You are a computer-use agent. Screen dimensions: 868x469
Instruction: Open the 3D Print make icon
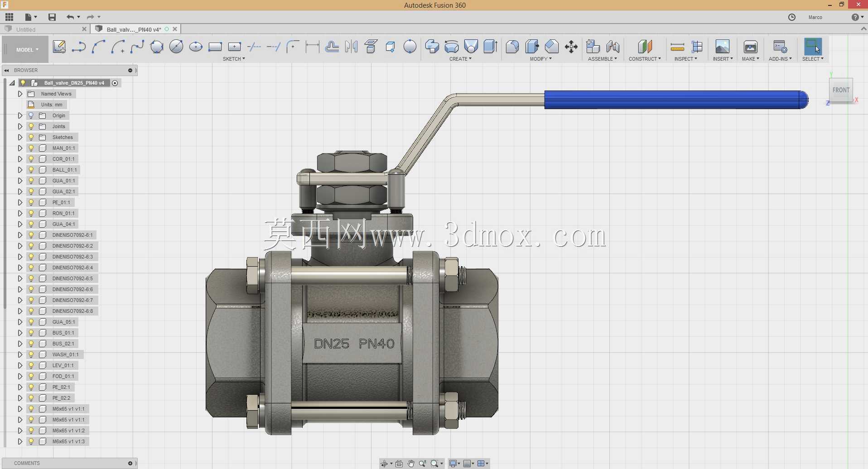tap(751, 47)
